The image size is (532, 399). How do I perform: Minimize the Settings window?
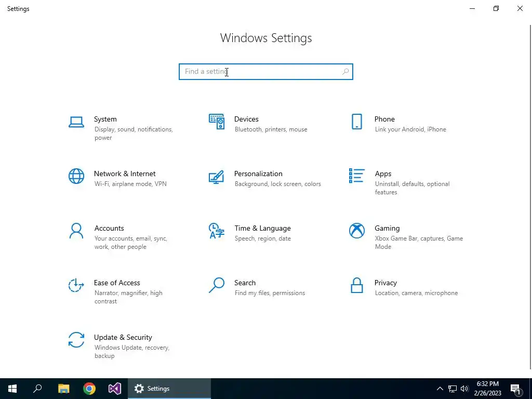click(x=472, y=8)
